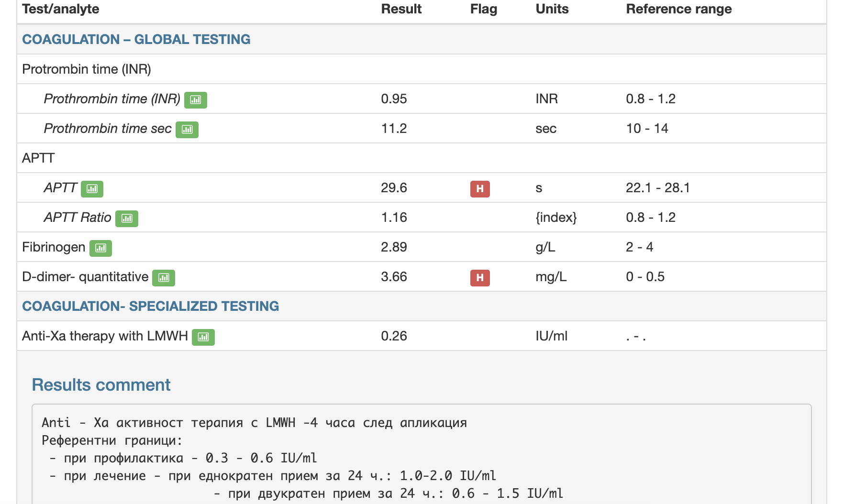Image resolution: width=866 pixels, height=504 pixels.
Task: Click the Reference range column header
Action: click(x=678, y=9)
